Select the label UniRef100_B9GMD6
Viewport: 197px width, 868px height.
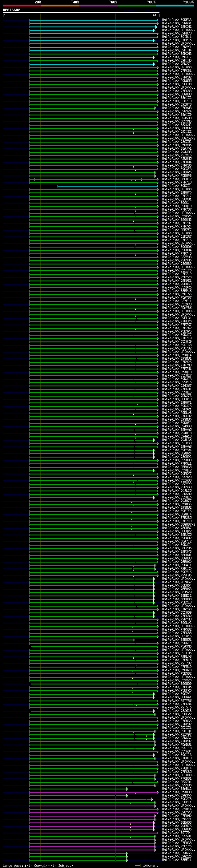[176, 247]
